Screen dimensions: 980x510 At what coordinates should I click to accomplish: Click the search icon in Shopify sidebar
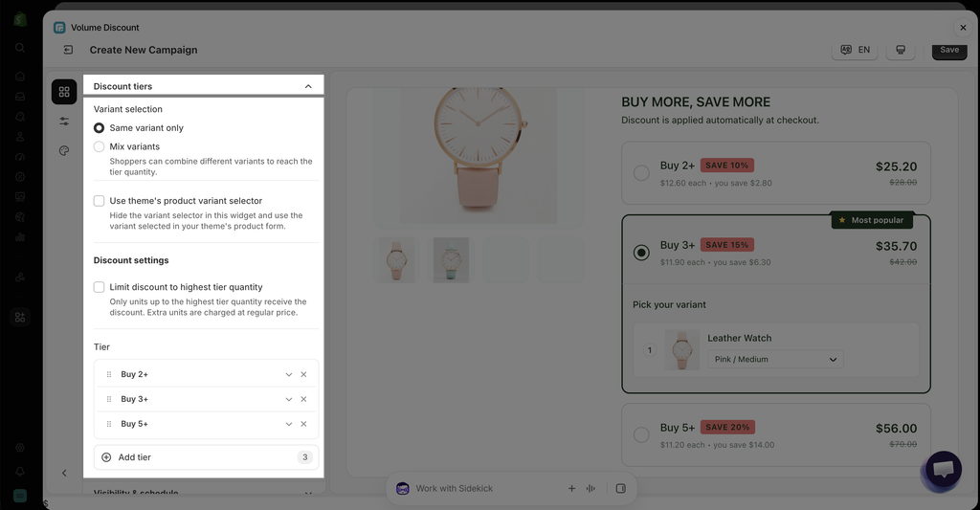[x=20, y=48]
